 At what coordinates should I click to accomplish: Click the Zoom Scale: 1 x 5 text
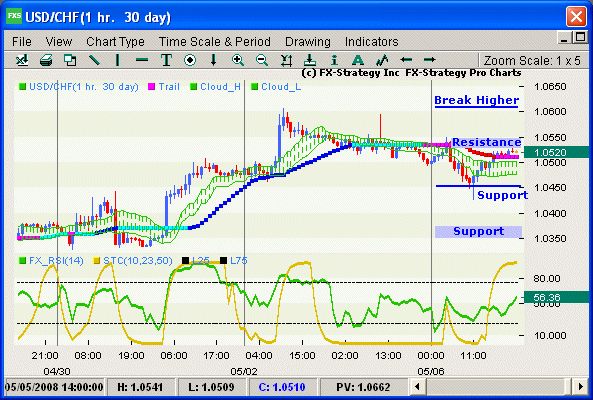532,60
